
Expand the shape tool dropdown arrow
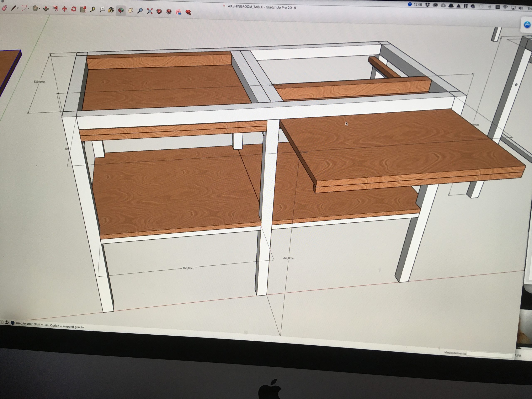pos(39,9)
